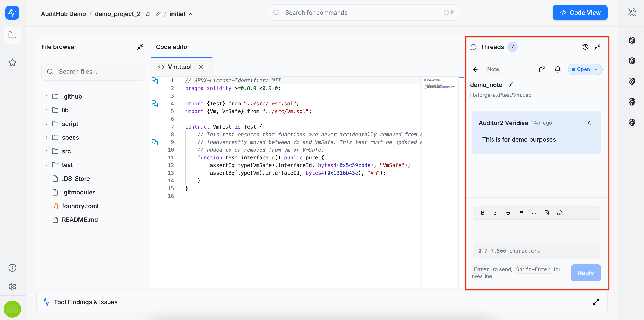
Task: Copy Auditor2 Veridise comment text
Action: [576, 123]
